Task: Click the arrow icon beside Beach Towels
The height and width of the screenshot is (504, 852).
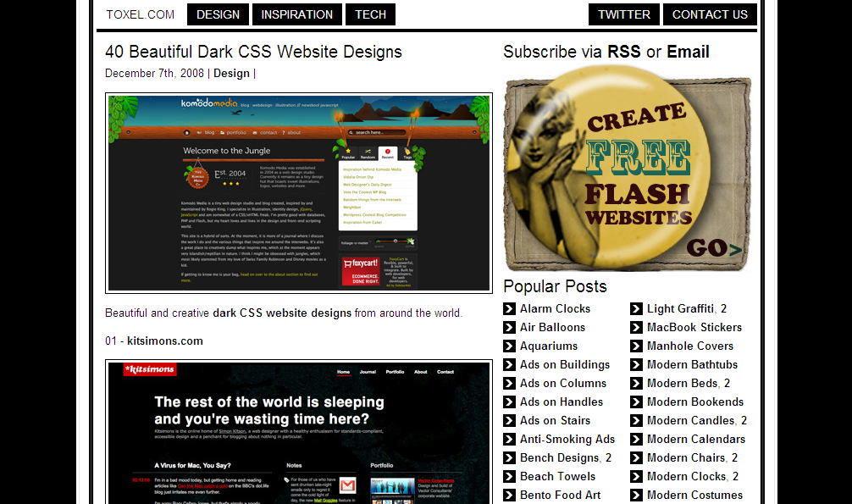Action: pos(509,476)
